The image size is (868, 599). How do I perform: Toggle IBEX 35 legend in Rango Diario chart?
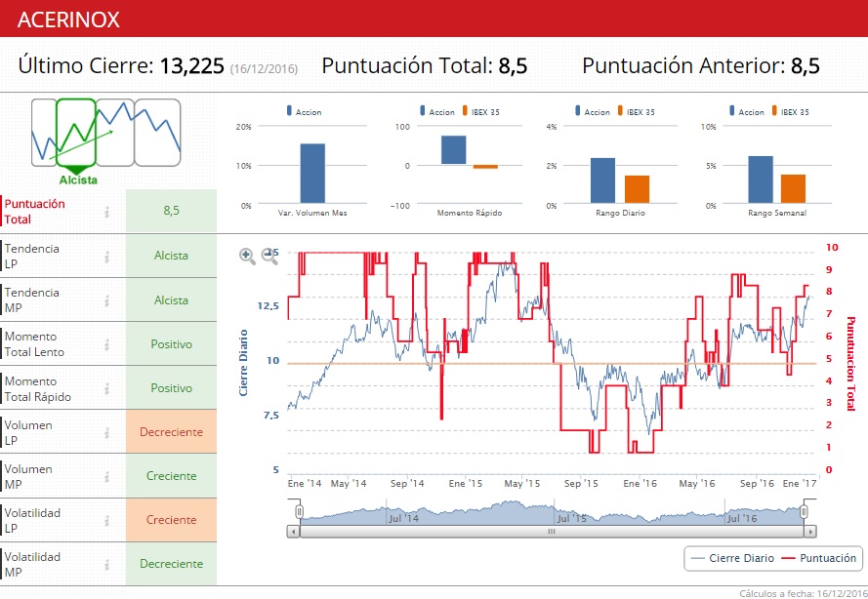(636, 112)
